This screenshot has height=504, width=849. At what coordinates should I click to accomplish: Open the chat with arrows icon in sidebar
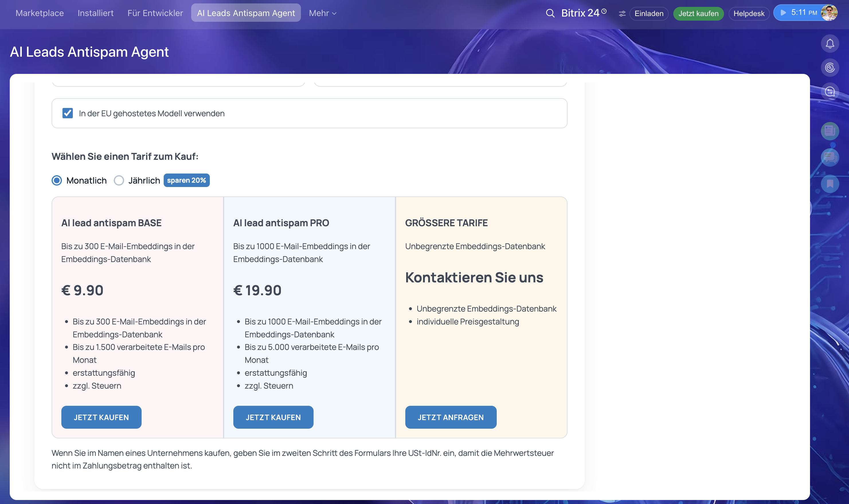(830, 92)
